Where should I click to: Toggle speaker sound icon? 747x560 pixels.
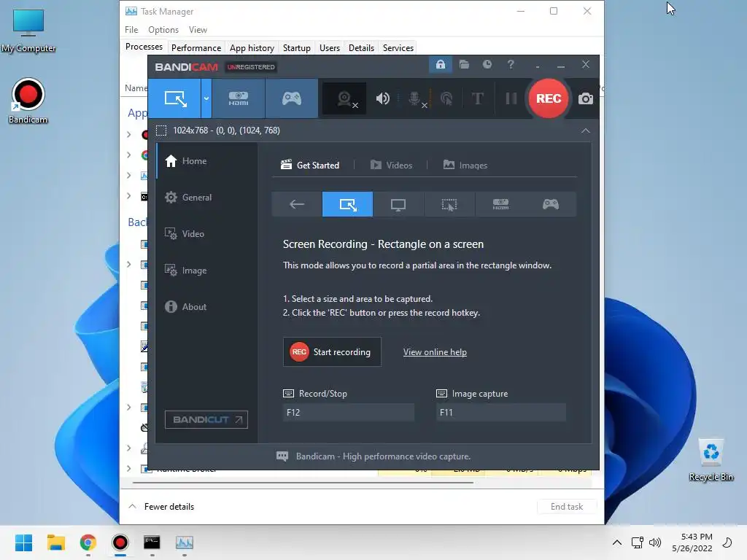tap(382, 98)
